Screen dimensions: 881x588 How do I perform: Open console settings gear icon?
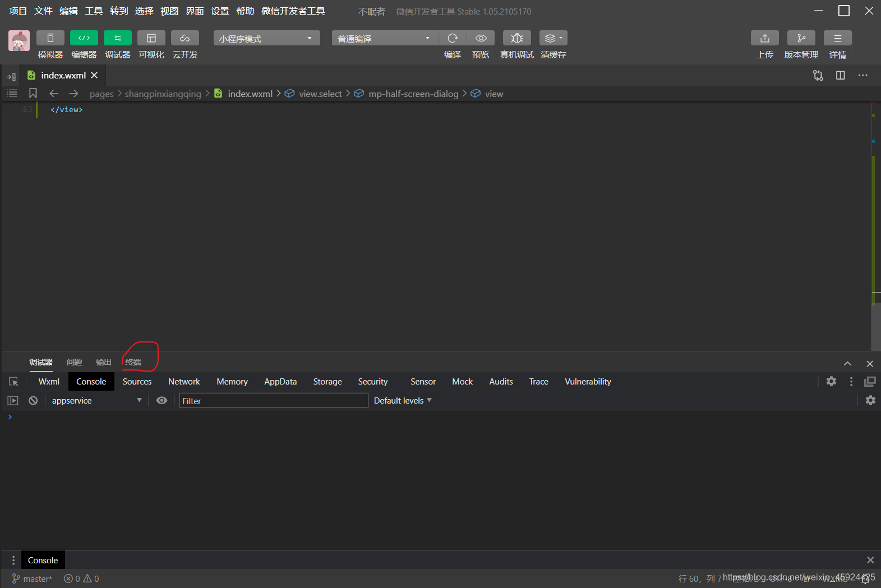point(870,400)
